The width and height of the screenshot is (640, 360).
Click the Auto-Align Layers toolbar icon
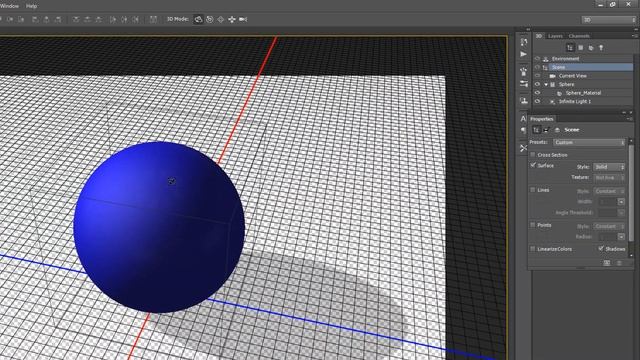tap(153, 19)
